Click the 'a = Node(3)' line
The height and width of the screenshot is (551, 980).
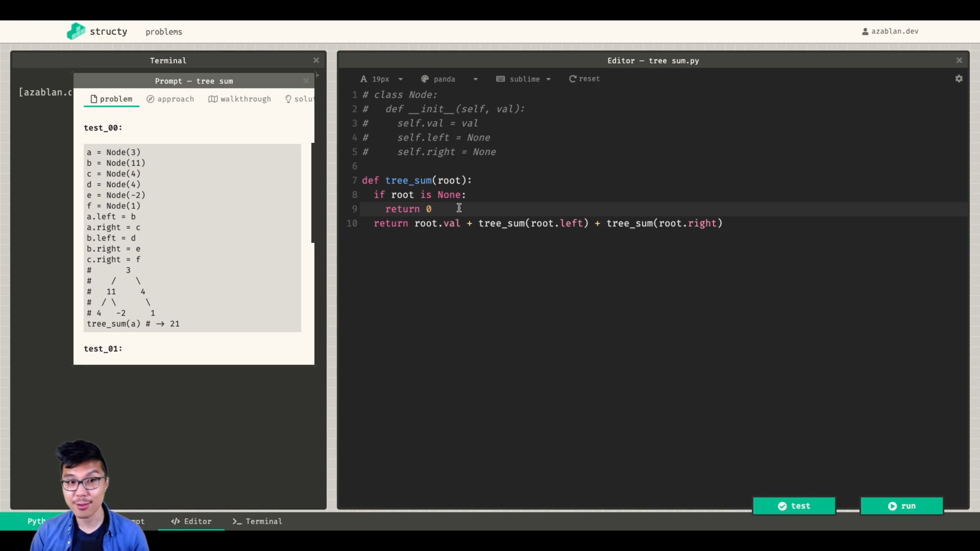pos(113,152)
